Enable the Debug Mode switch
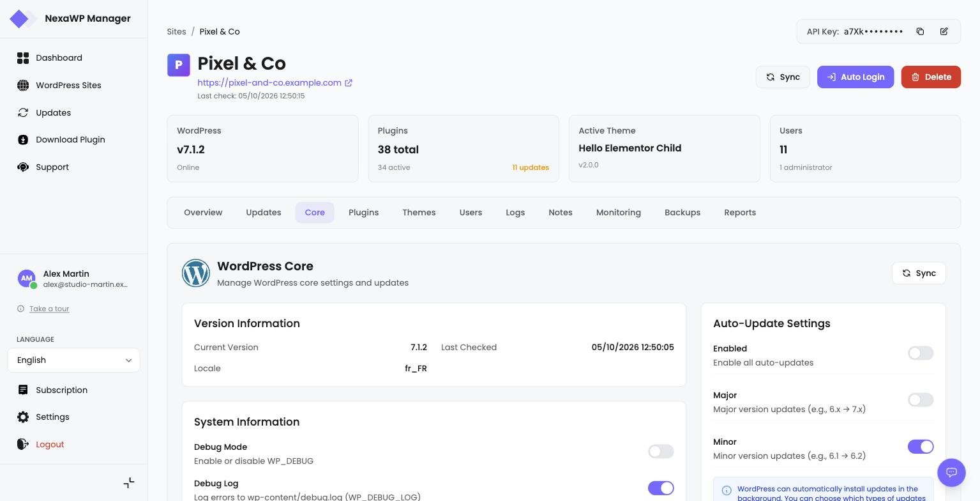The image size is (980, 501). point(661,452)
